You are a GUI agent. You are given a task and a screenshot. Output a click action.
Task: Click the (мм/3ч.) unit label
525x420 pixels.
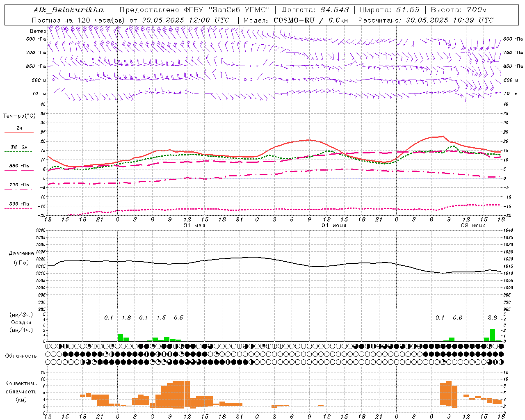click(21, 315)
